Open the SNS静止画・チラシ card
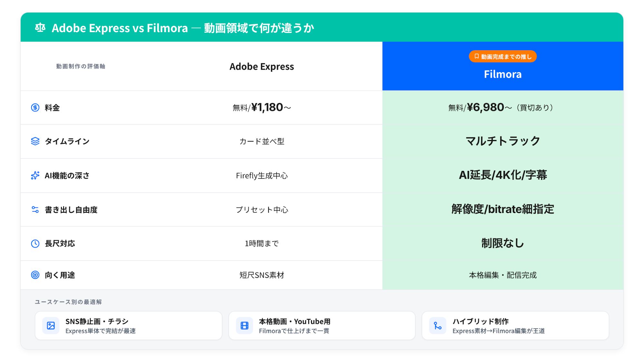 [129, 326]
